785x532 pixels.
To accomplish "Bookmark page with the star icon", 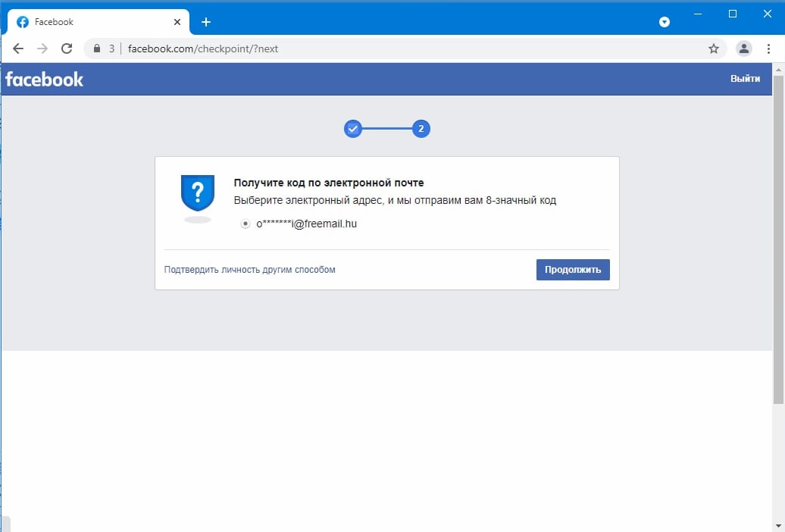I will coord(714,49).
